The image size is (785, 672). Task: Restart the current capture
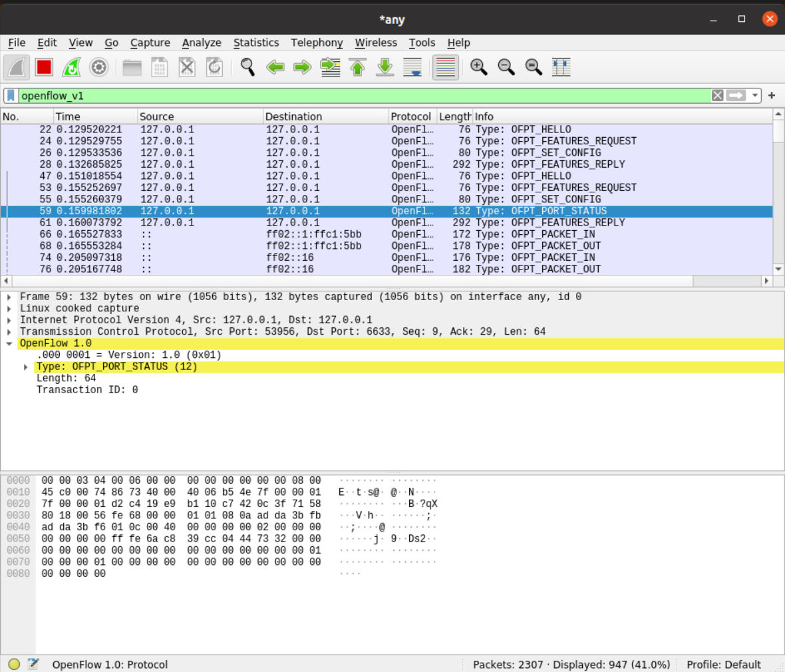click(x=72, y=67)
